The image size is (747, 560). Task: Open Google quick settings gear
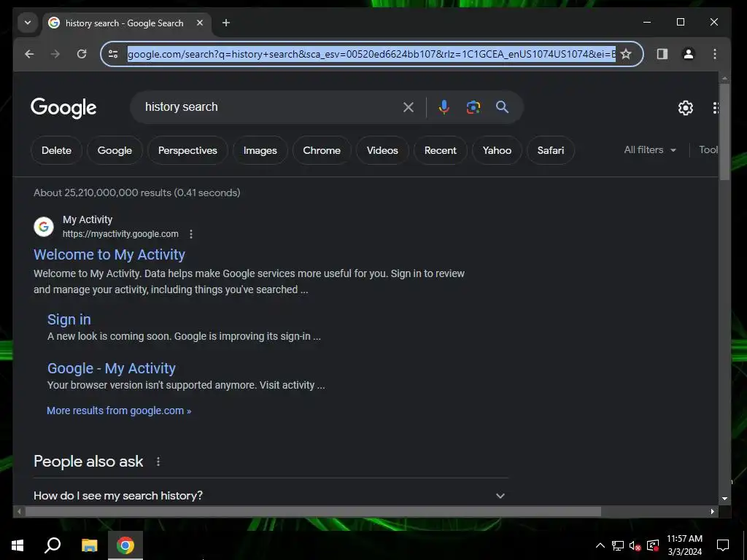[x=686, y=108]
